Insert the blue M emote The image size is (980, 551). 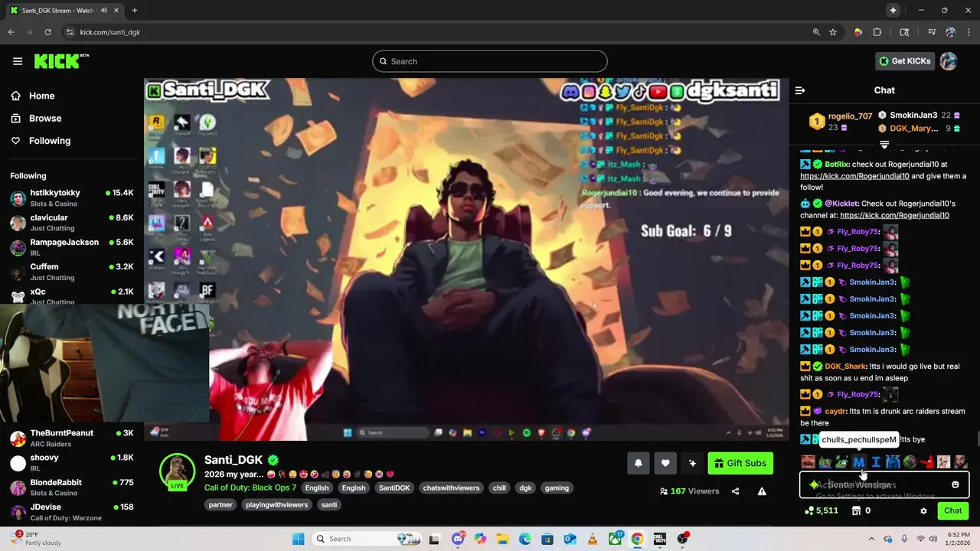coord(859,462)
